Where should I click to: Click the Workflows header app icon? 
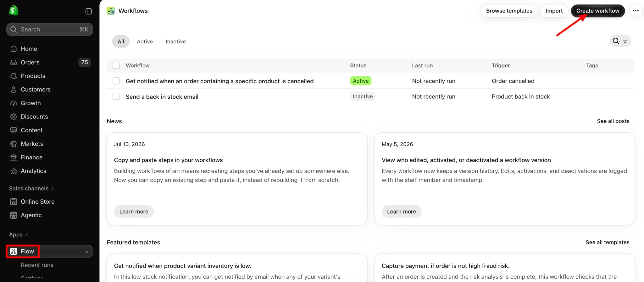111,11
